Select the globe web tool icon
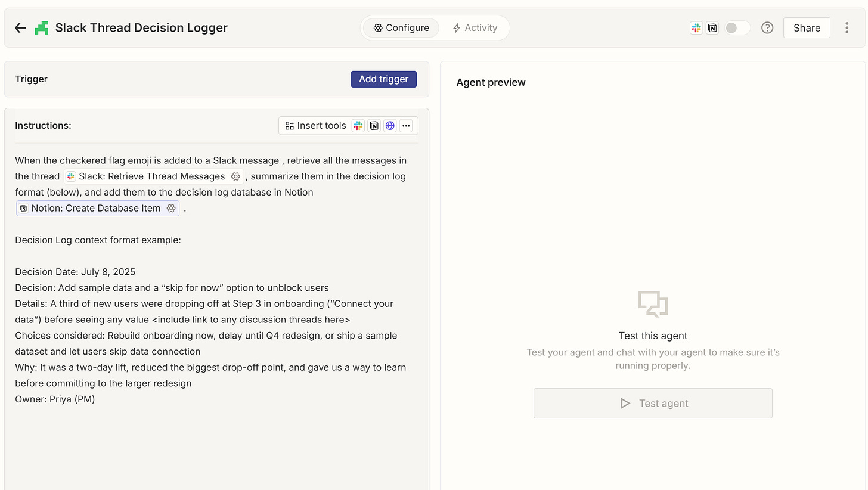Screen dimensions: 868x490 [390, 126]
